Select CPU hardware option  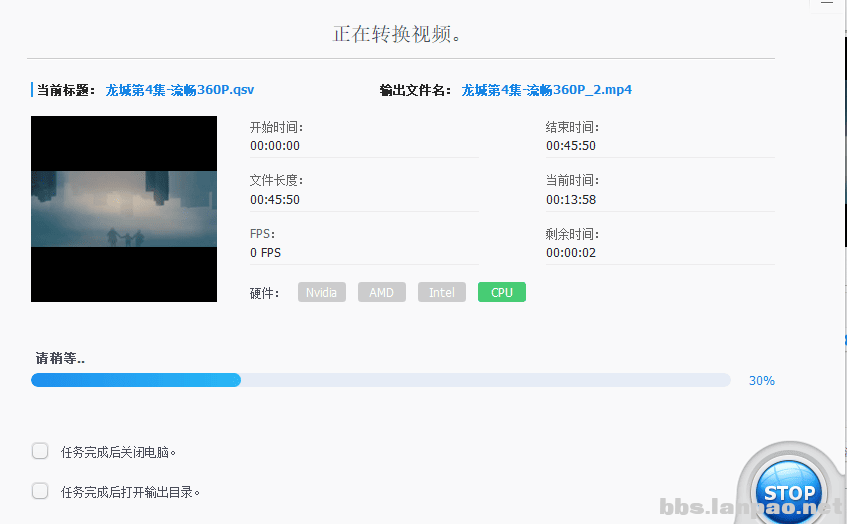(x=502, y=292)
